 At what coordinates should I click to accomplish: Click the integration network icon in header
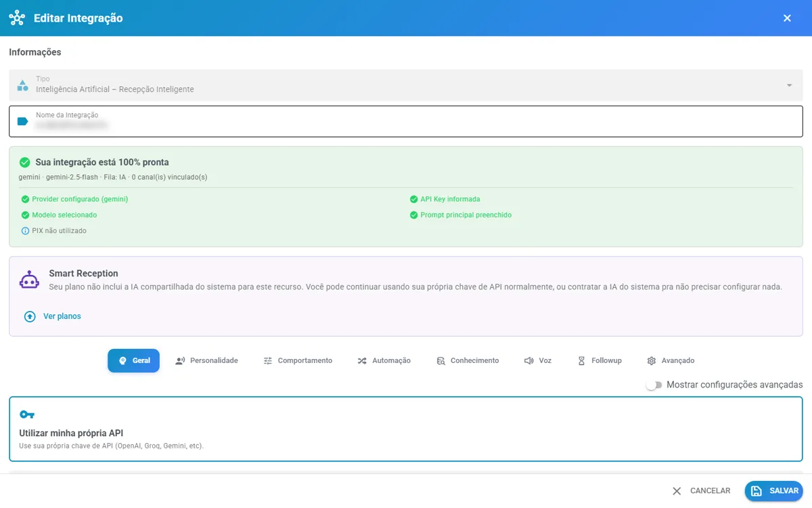click(x=17, y=18)
